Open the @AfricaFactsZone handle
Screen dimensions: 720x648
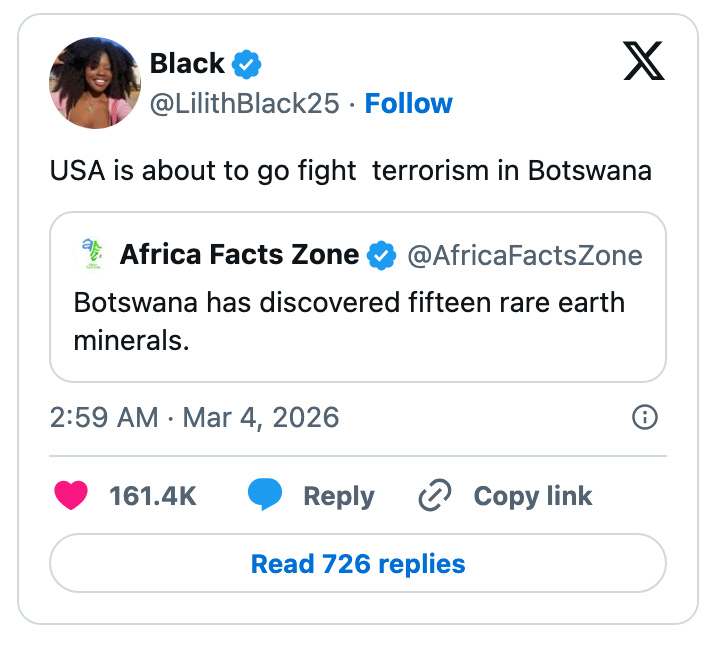[x=524, y=255]
